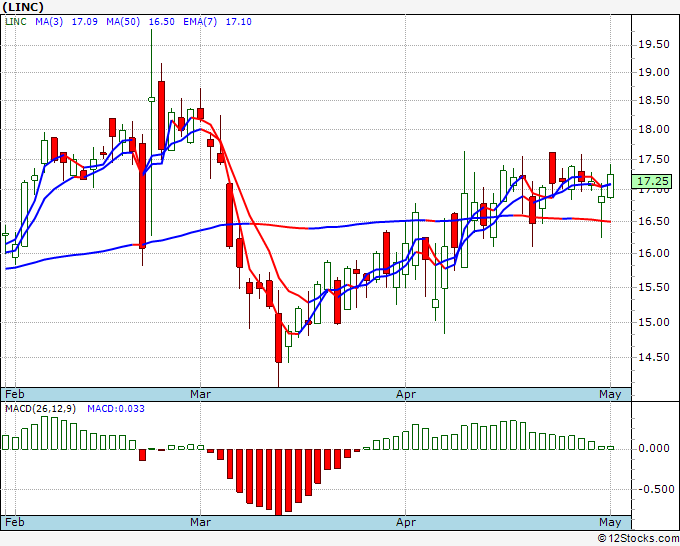
Task: Click the Mar label on price chart axis
Action: click(x=200, y=394)
